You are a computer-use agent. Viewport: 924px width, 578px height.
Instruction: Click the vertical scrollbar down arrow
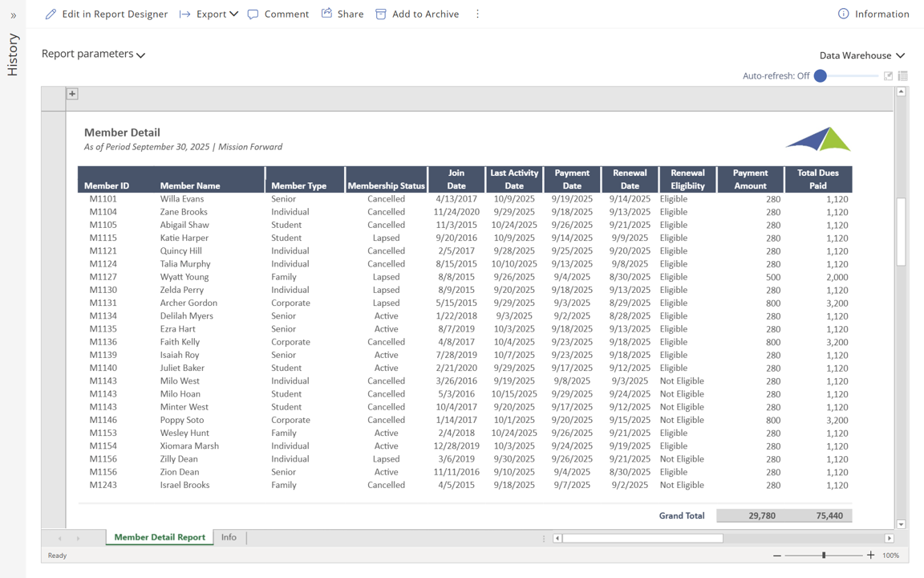[x=901, y=524]
